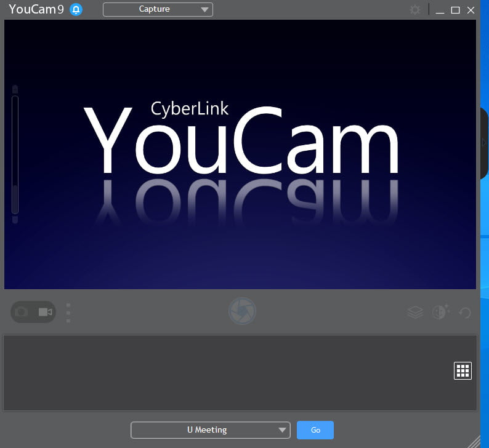Click zoom-in icon above the slider

point(15,89)
